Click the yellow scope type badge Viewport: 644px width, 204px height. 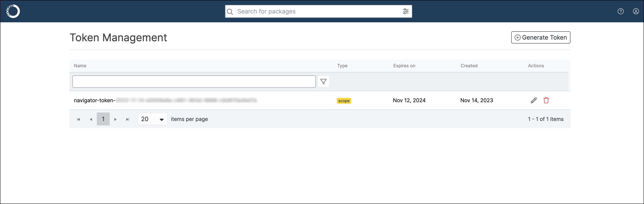344,101
